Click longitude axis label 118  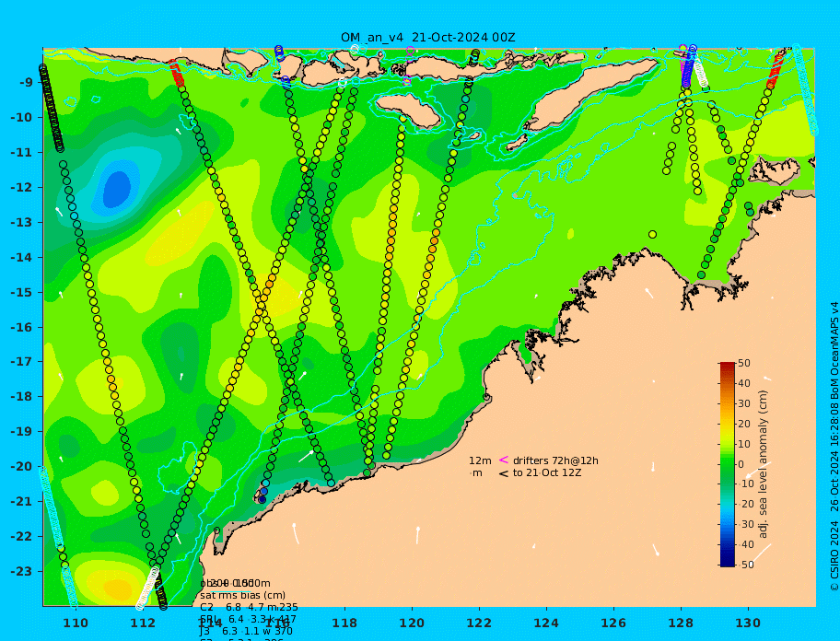344,623
